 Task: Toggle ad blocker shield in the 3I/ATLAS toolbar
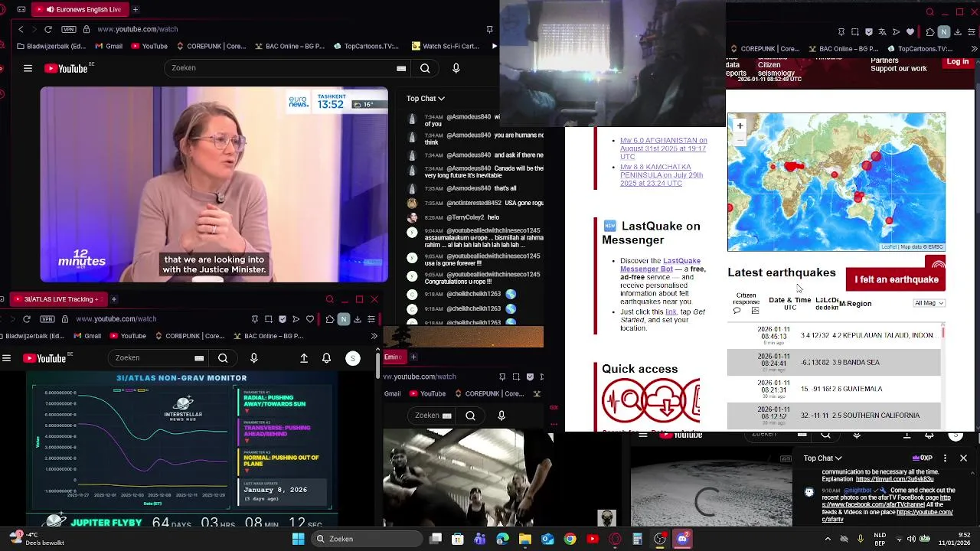[283, 319]
